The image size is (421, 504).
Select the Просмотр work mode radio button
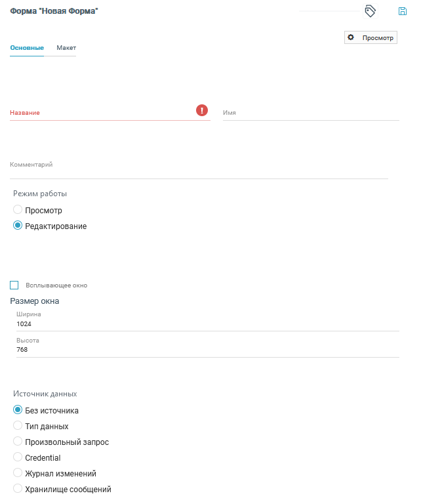click(18, 210)
